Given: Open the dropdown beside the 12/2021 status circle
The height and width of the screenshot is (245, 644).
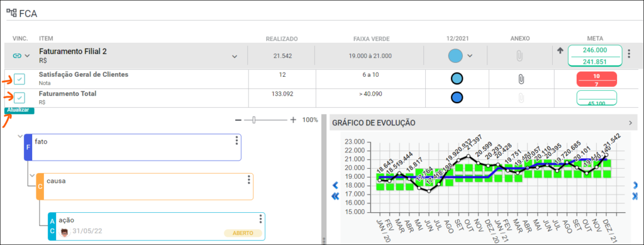Looking at the screenshot, I should coord(470,56).
